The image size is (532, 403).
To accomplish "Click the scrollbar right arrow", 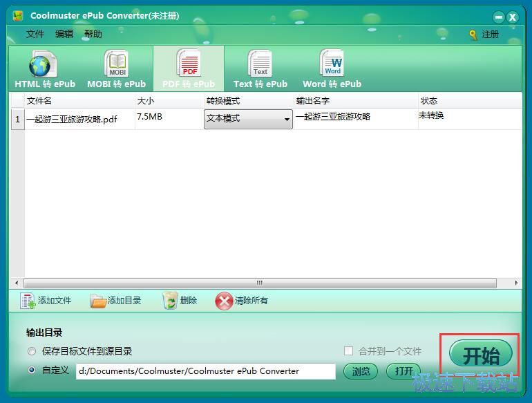I will [x=516, y=283].
